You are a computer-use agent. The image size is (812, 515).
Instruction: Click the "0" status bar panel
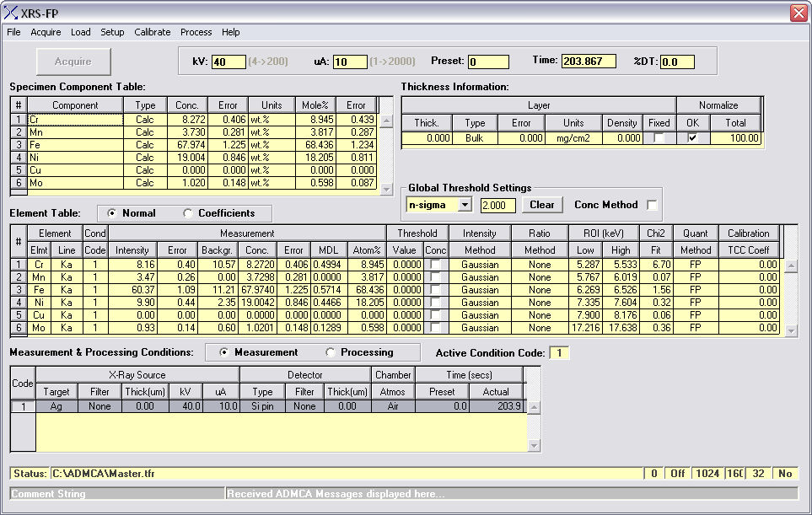(x=653, y=473)
